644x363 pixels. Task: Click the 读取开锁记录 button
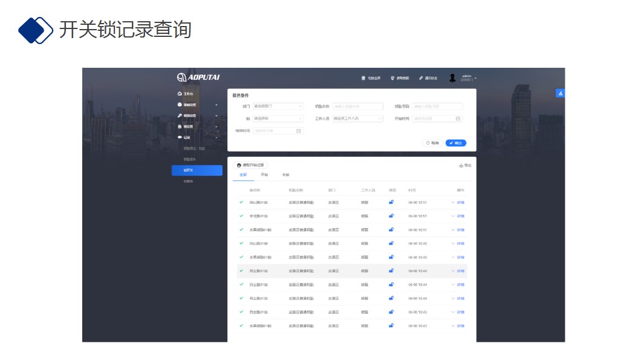pyautogui.click(x=250, y=165)
